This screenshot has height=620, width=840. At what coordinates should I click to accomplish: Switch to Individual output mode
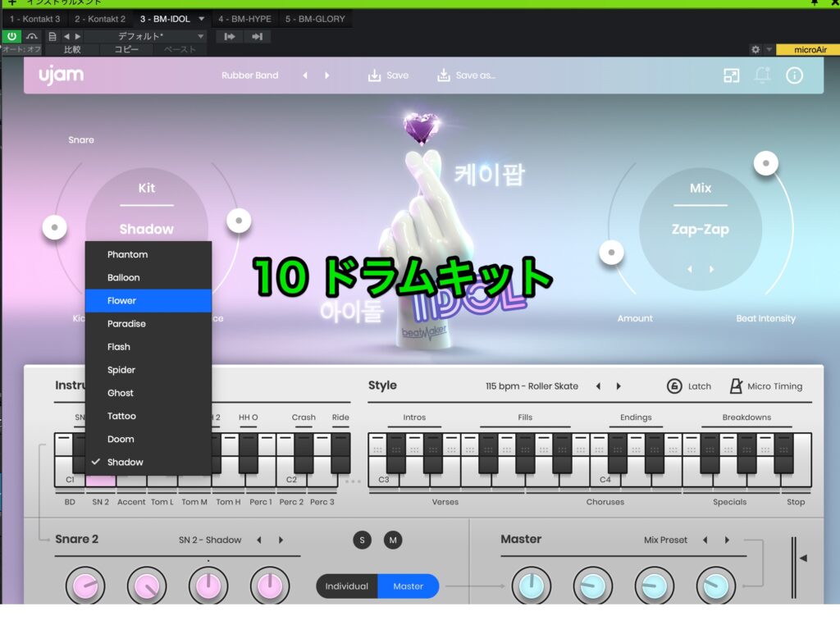(347, 586)
